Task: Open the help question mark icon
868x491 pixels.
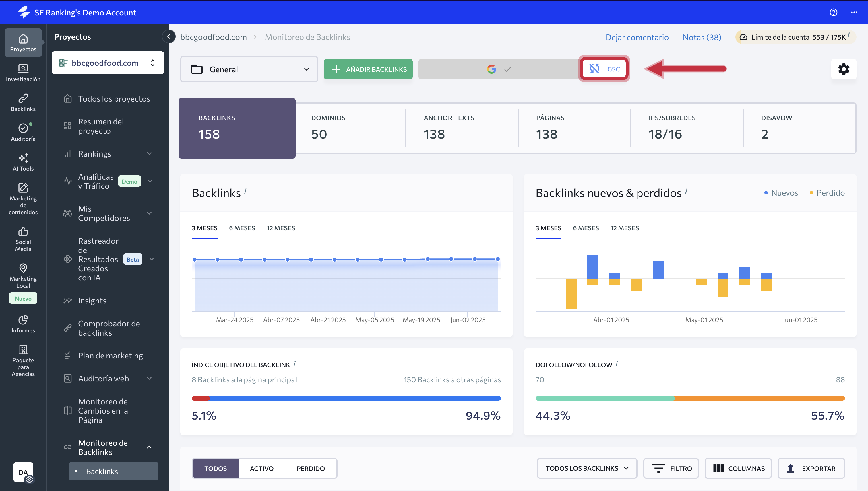Action: pyautogui.click(x=833, y=12)
